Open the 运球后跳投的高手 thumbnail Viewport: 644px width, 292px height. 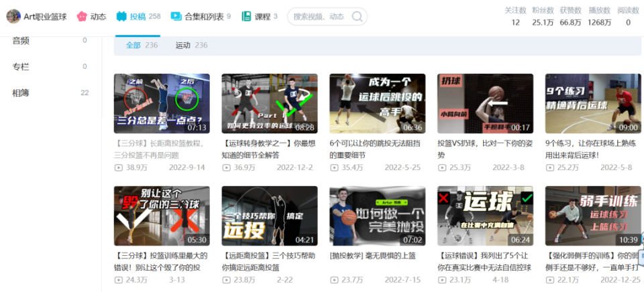[x=378, y=104]
